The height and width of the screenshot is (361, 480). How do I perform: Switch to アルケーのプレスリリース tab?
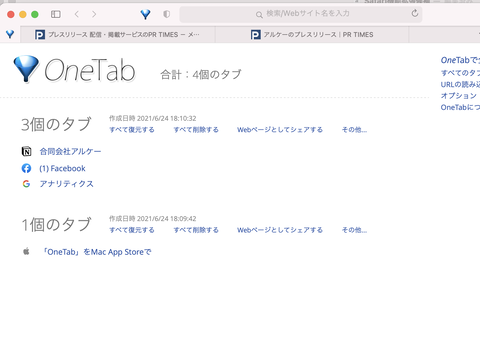[x=312, y=35]
